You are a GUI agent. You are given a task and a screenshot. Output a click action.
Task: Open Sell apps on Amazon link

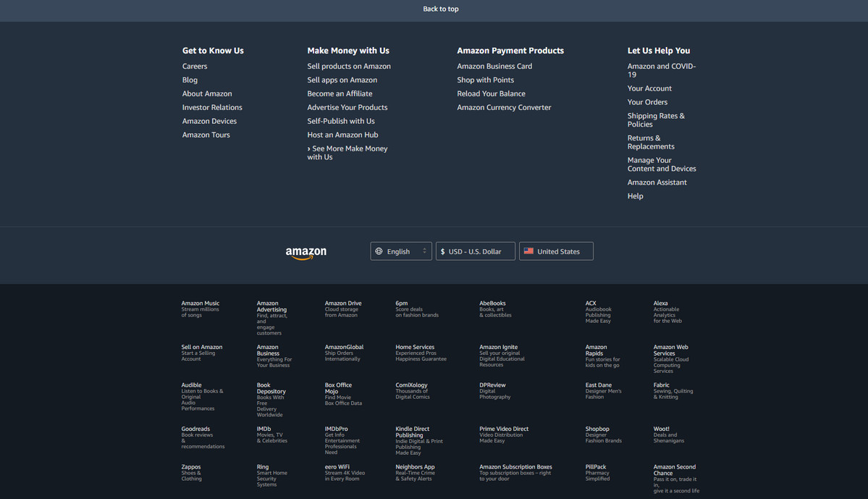[342, 80]
